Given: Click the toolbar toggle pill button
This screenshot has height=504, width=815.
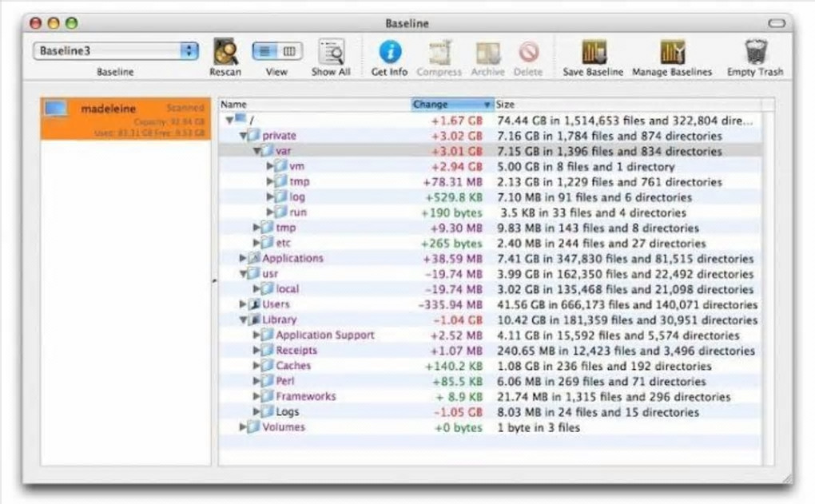Looking at the screenshot, I should [x=777, y=23].
